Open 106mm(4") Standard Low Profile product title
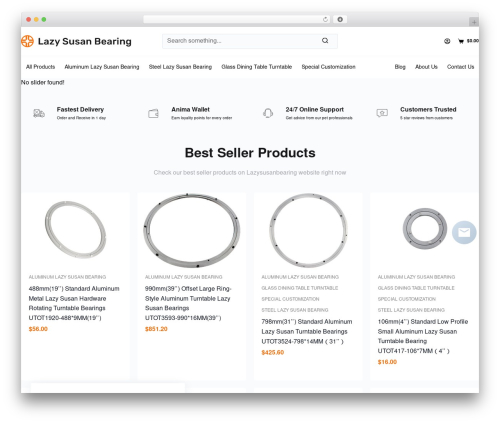Image resolution: width=500 pixels, height=423 pixels. pos(423,336)
